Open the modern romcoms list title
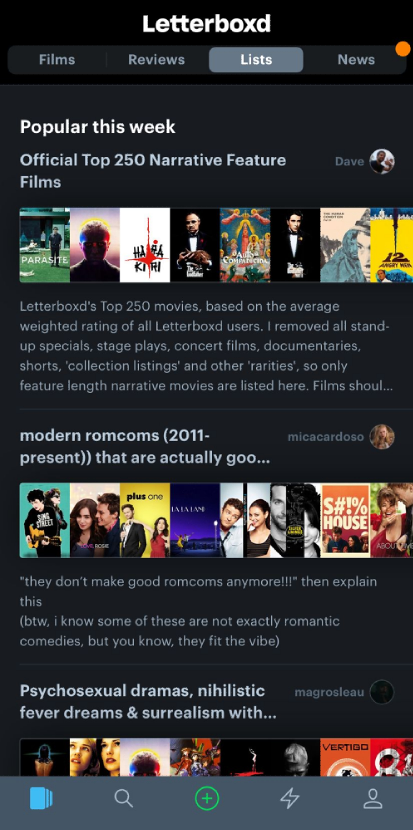Image resolution: width=413 pixels, height=830 pixels. (145, 446)
